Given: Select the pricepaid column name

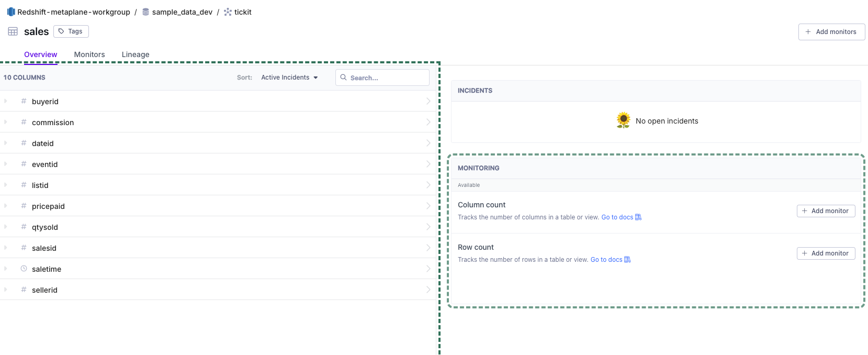Looking at the screenshot, I should point(48,206).
